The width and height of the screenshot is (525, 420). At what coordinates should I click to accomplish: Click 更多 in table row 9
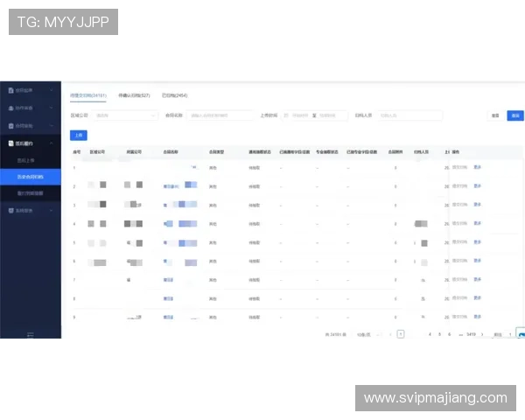click(x=477, y=317)
